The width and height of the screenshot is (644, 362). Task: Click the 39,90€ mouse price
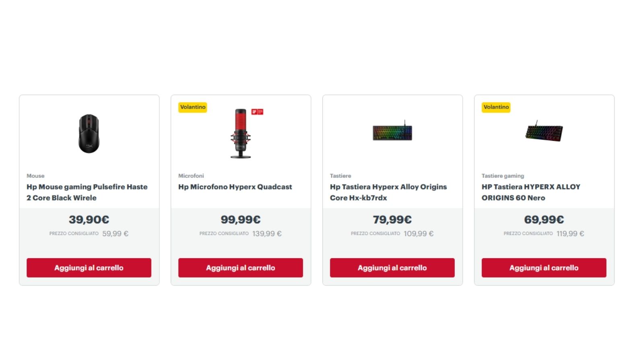[89, 220]
